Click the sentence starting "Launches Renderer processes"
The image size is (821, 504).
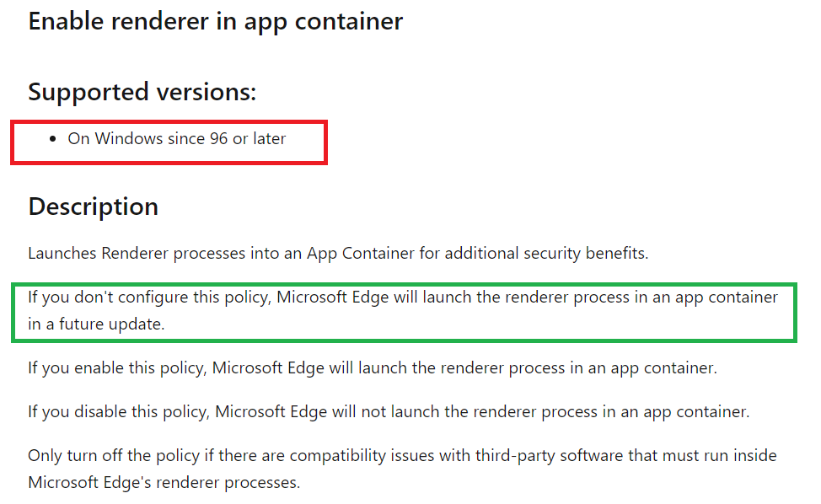click(337, 253)
